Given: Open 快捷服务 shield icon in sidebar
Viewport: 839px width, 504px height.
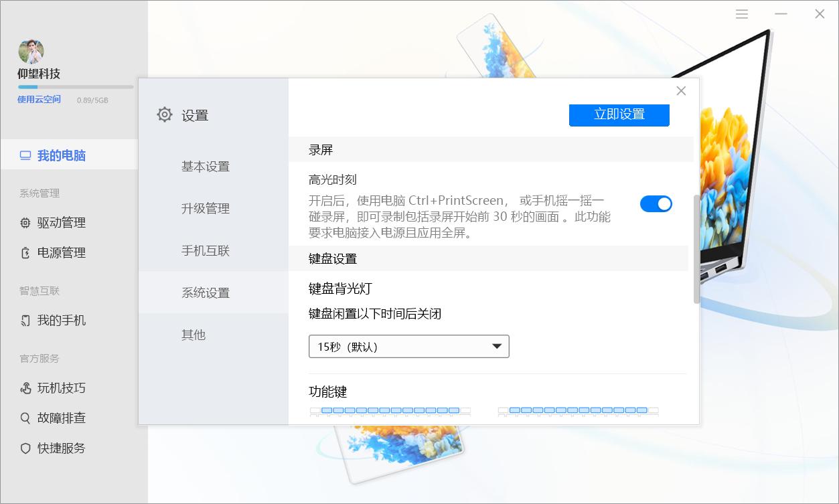Looking at the screenshot, I should point(27,448).
